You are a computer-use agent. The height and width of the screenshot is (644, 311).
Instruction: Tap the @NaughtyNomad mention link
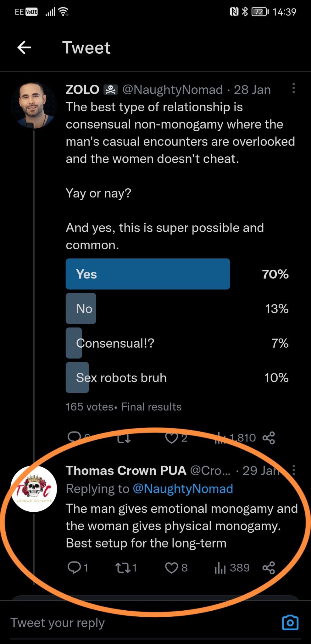pyautogui.click(x=183, y=489)
